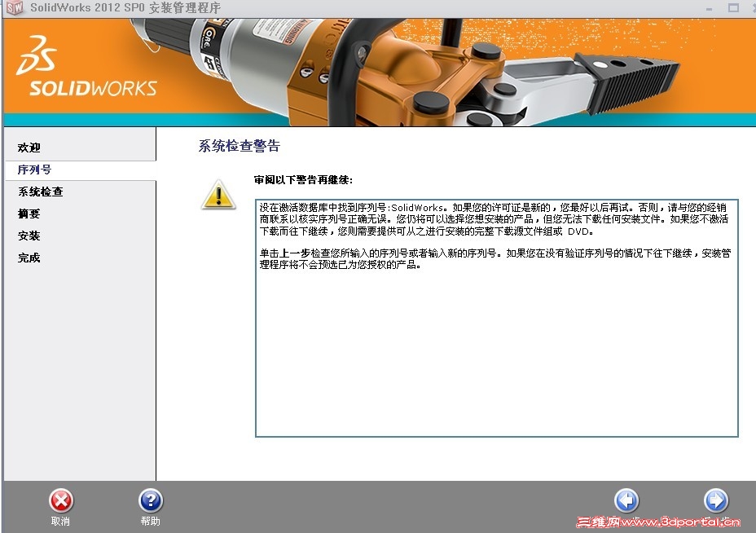The width and height of the screenshot is (756, 533).
Task: Proceed with the right arrow Next button
Action: tap(716, 500)
